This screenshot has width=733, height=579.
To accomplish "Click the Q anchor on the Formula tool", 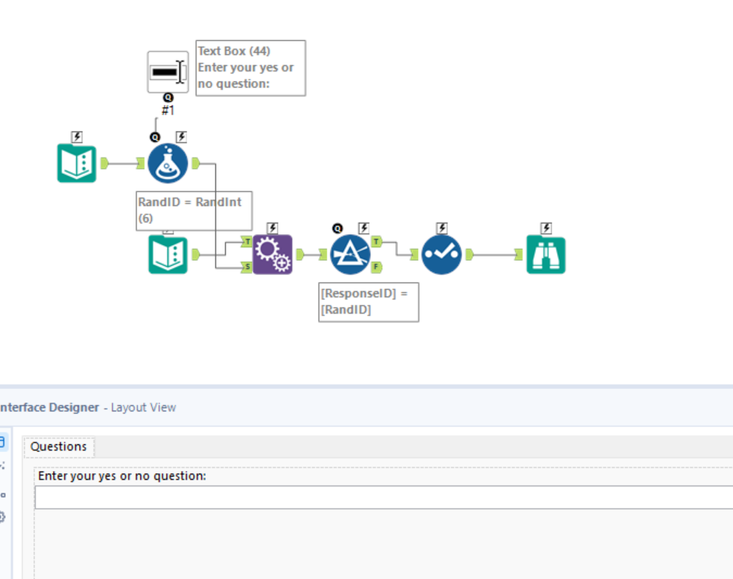I will 155,137.
